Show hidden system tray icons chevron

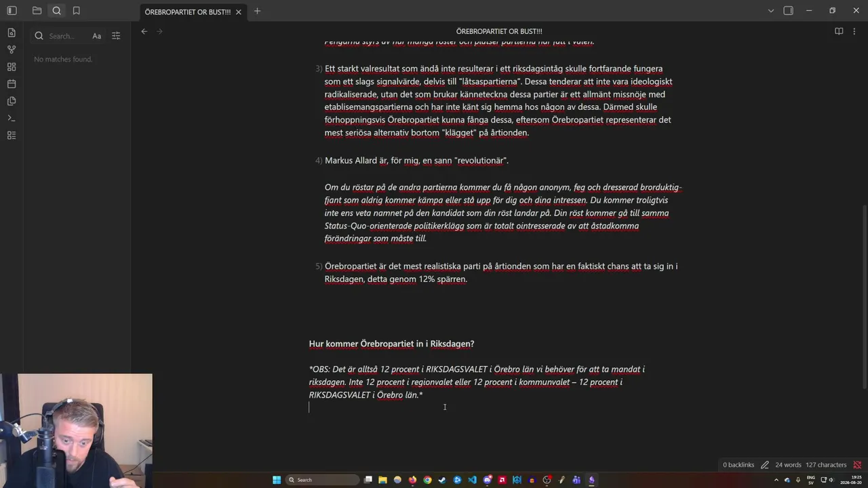coord(776,480)
